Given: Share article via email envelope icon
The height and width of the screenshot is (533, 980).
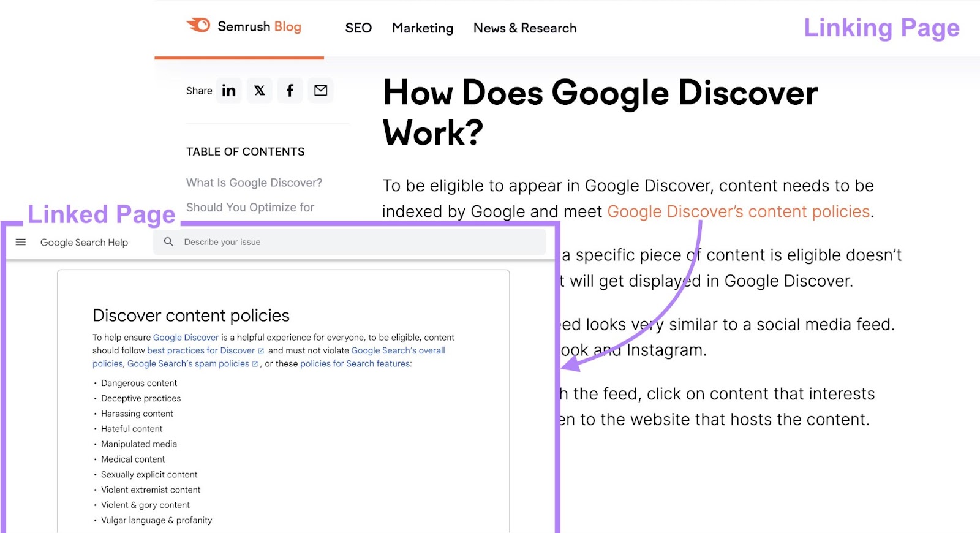Looking at the screenshot, I should (x=320, y=91).
